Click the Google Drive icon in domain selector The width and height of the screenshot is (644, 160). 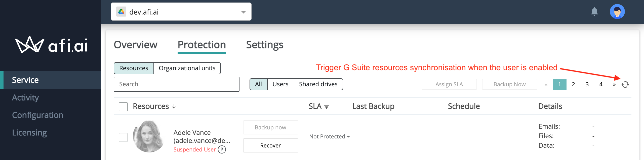pyautogui.click(x=122, y=12)
